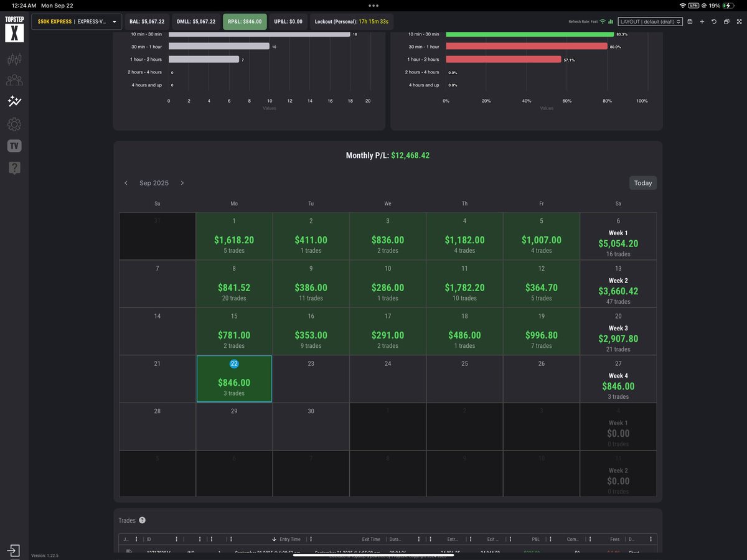This screenshot has width=747, height=560.
Task: Click the VPN status indicator
Action: (x=693, y=5)
